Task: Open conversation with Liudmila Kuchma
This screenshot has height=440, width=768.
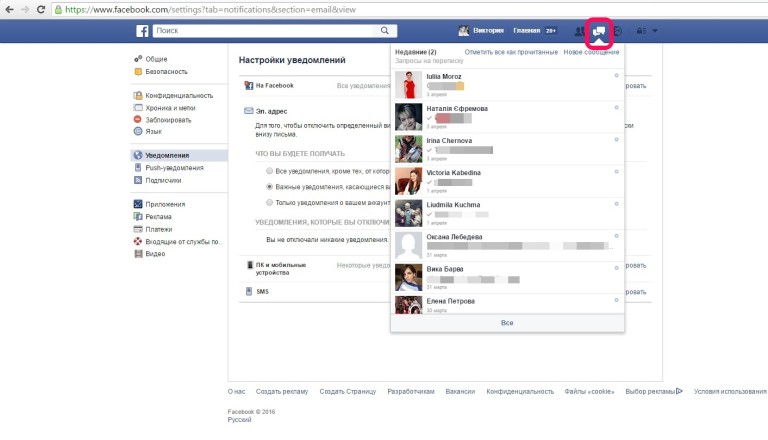Action: tap(507, 213)
